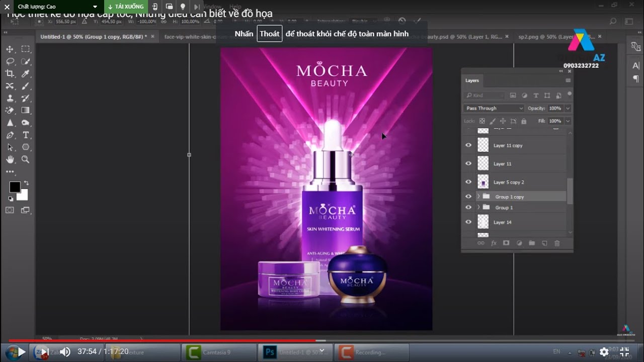Open the Recording... taskbar item
Screen dimensions: 644x362
click(x=370, y=352)
